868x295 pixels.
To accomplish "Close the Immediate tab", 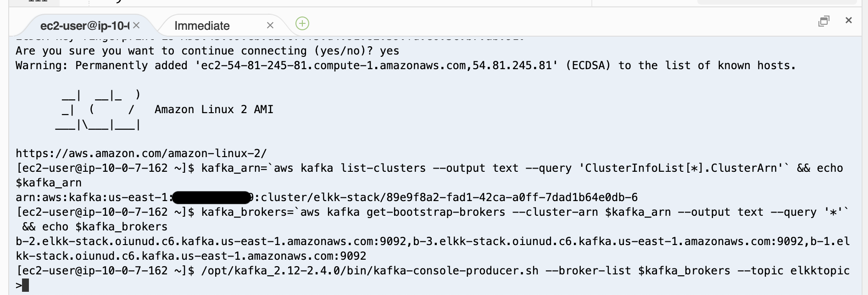I will coord(270,25).
